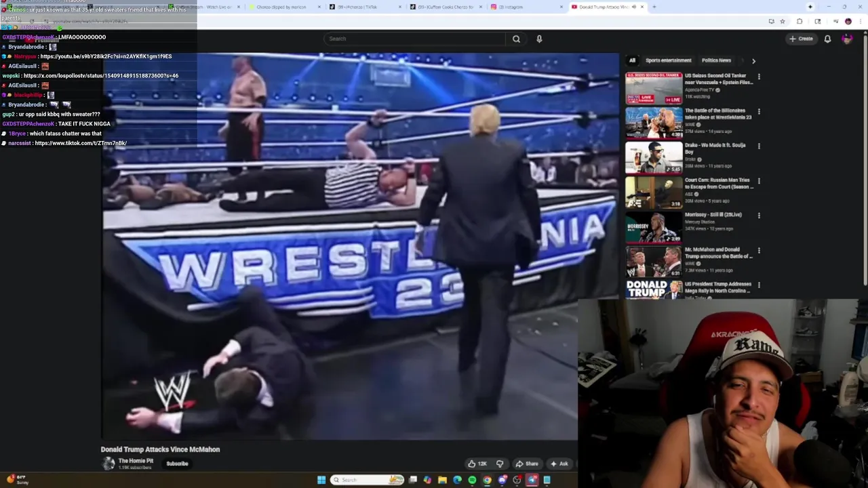The image size is (868, 488).
Task: Open File Explorer from taskbar
Action: tap(442, 480)
